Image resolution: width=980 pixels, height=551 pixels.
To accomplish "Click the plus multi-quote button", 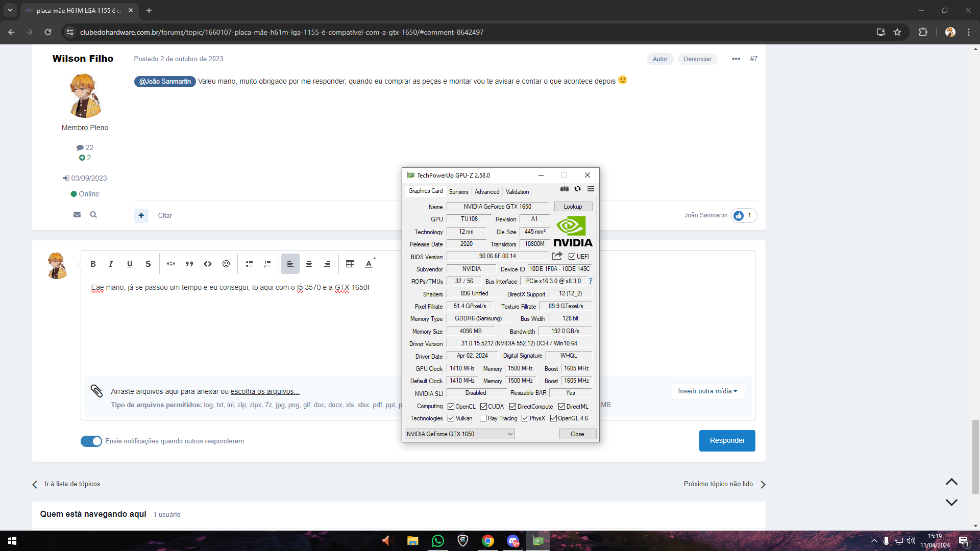I will pyautogui.click(x=141, y=215).
